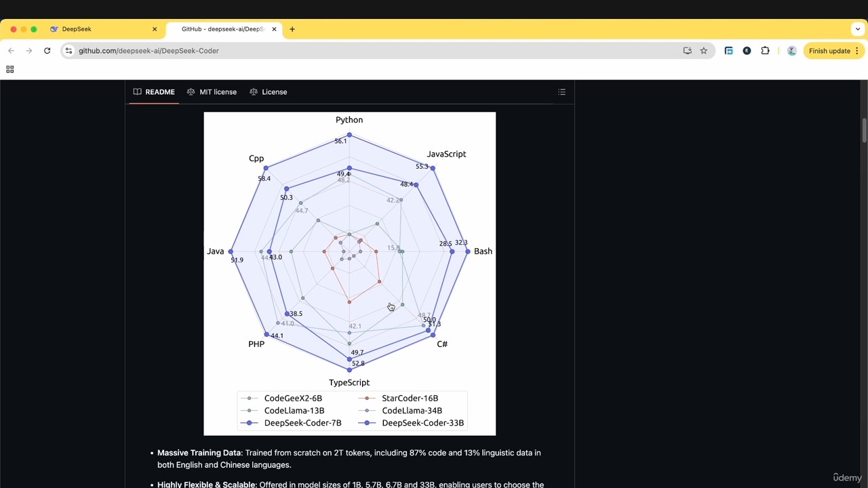Click the 'CodeLlama-13B' legend entry
Image resolution: width=868 pixels, height=488 pixels.
(x=294, y=411)
